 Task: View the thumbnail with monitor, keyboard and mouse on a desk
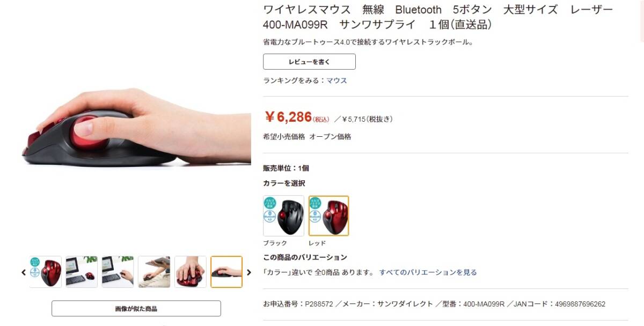click(82, 272)
